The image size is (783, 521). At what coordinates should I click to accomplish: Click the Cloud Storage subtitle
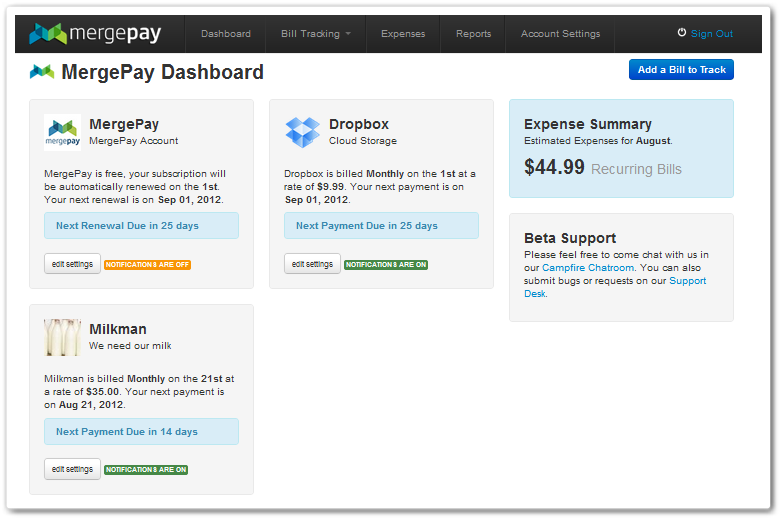[x=363, y=141]
